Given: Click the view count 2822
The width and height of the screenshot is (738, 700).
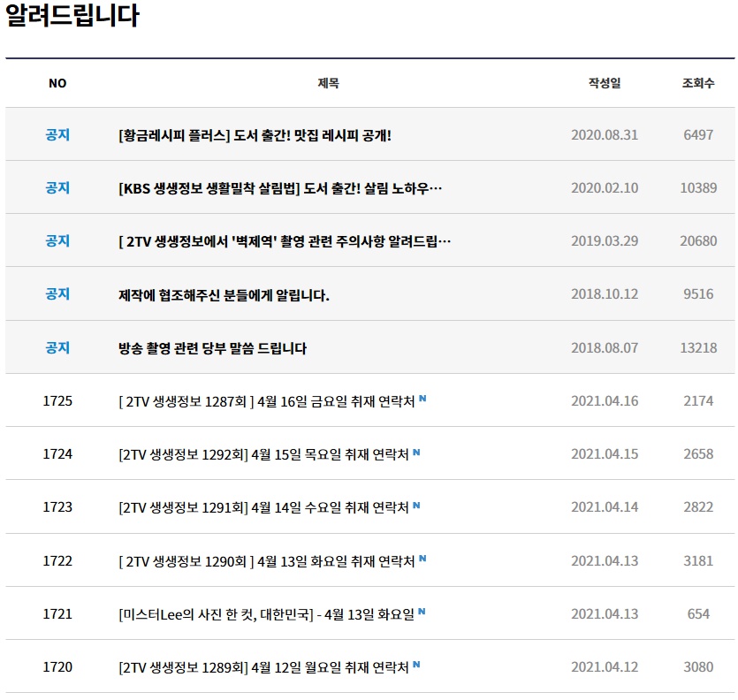Looking at the screenshot, I should tap(698, 508).
